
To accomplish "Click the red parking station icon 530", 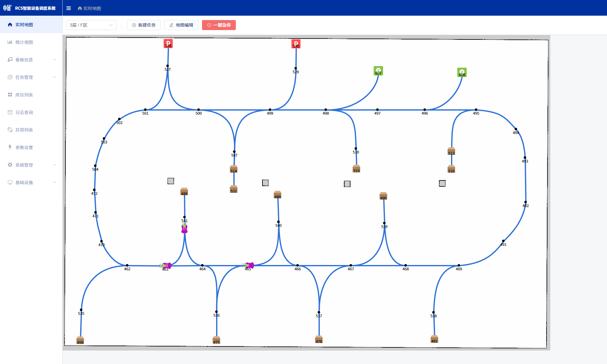I will tap(296, 44).
